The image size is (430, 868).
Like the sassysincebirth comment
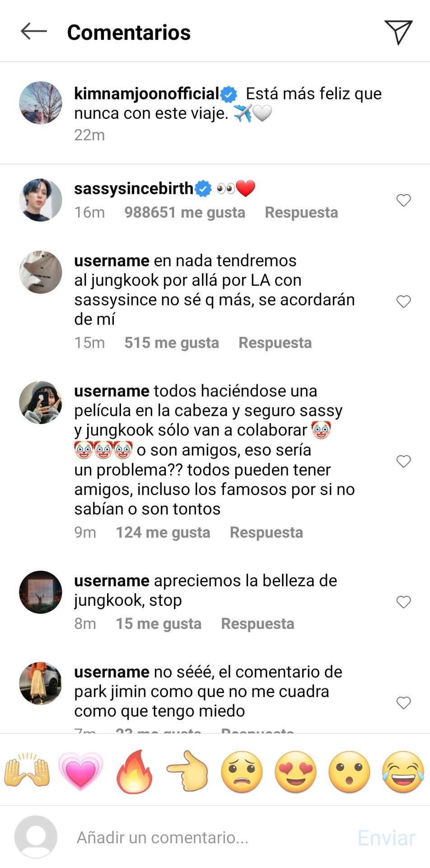point(403,200)
